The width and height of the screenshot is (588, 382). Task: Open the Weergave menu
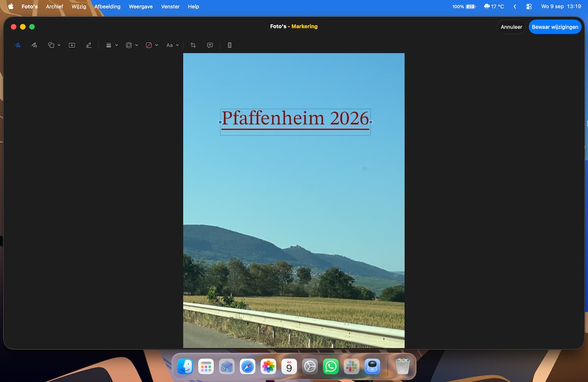coord(141,6)
